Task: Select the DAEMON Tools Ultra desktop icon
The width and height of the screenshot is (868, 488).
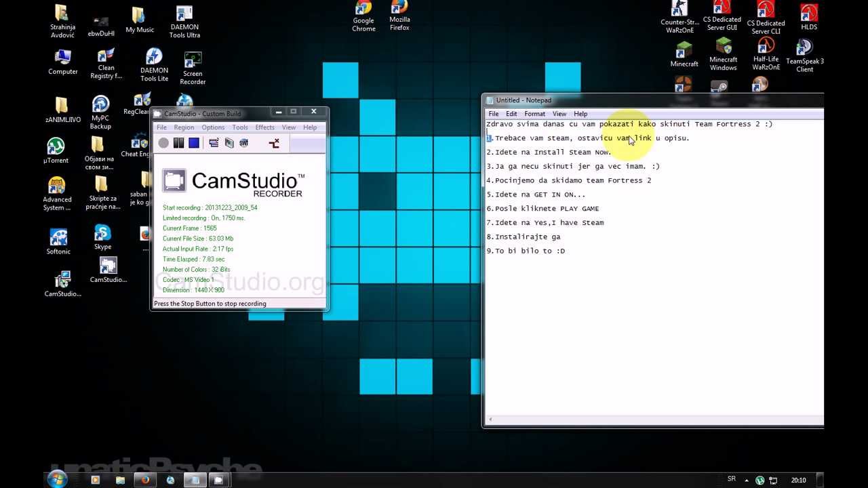Action: tap(184, 22)
